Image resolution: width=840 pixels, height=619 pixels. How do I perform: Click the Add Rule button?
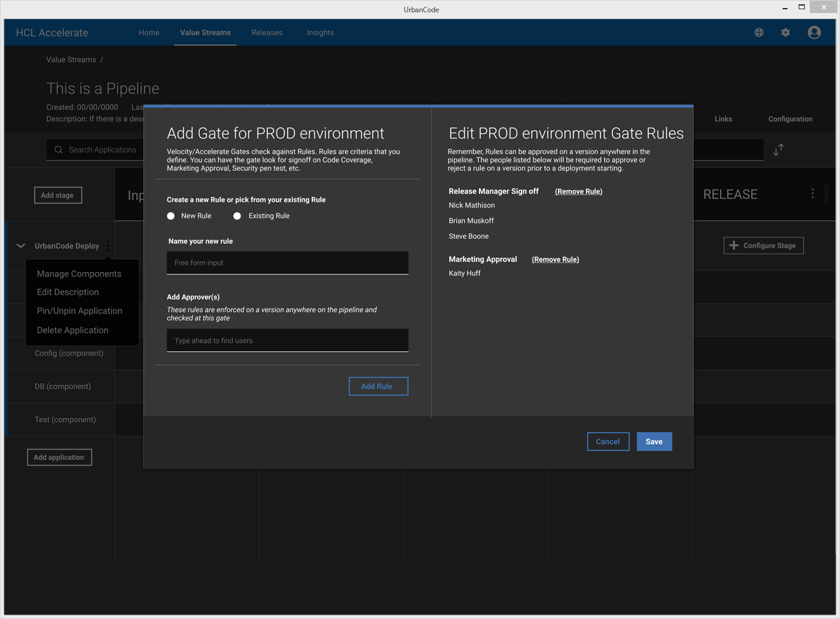click(378, 386)
